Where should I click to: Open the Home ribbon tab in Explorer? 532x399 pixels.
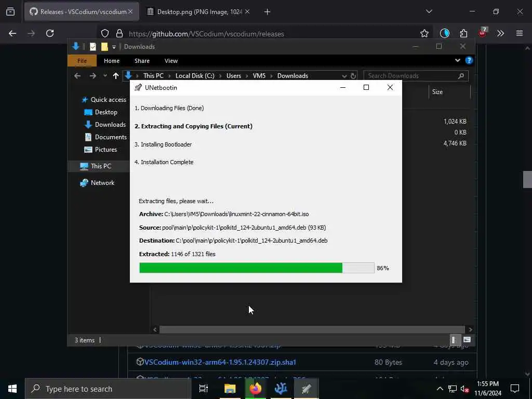point(112,61)
